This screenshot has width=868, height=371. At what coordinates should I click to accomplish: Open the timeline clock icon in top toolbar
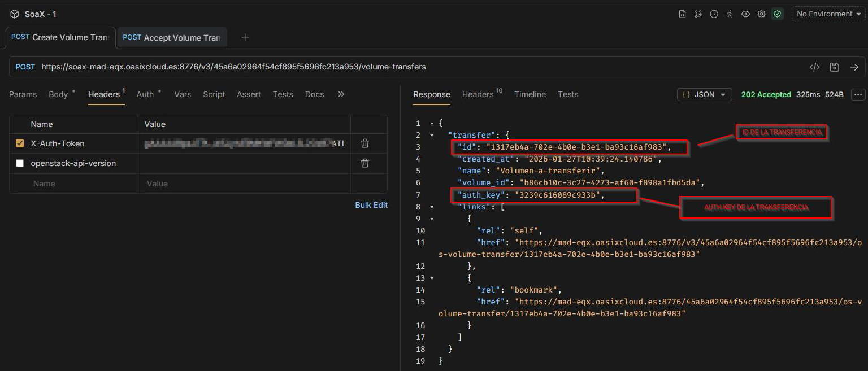click(x=714, y=14)
